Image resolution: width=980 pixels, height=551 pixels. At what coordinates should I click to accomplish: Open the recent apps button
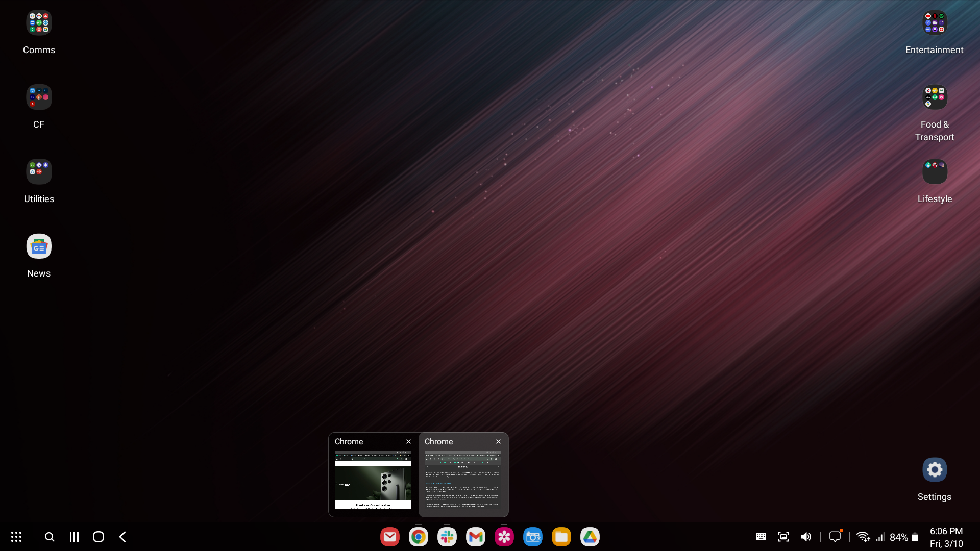click(x=74, y=537)
